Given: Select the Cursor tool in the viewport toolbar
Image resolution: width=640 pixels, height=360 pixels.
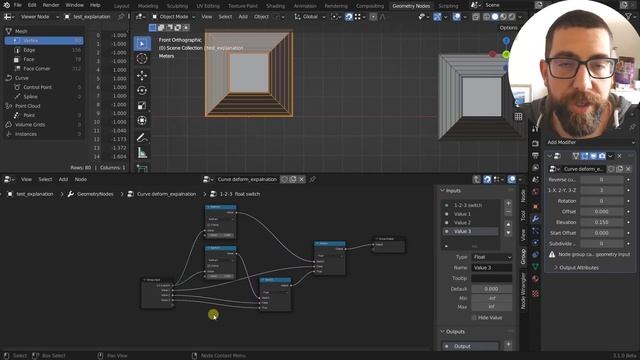Looking at the screenshot, I should click(142, 59).
